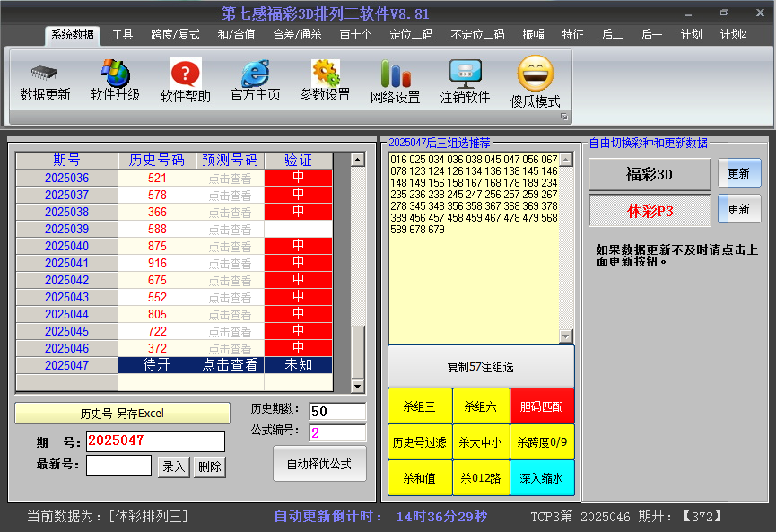Screen dimensions: 776x532
Task: Click 点击查看 for period 2025047
Action: tap(231, 365)
